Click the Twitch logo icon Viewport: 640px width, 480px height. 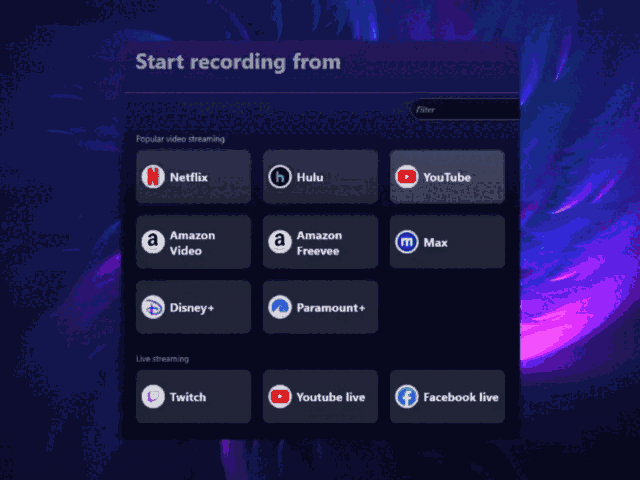pos(153,396)
